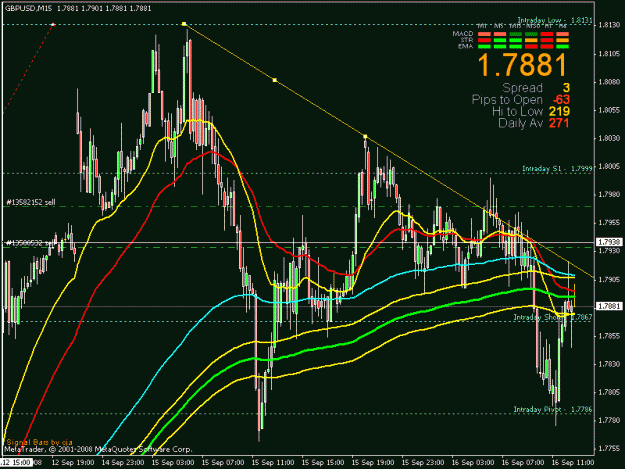The width and height of the screenshot is (625, 469).
Task: Click the 1.7881 current price tag on the axis
Action: (609, 306)
